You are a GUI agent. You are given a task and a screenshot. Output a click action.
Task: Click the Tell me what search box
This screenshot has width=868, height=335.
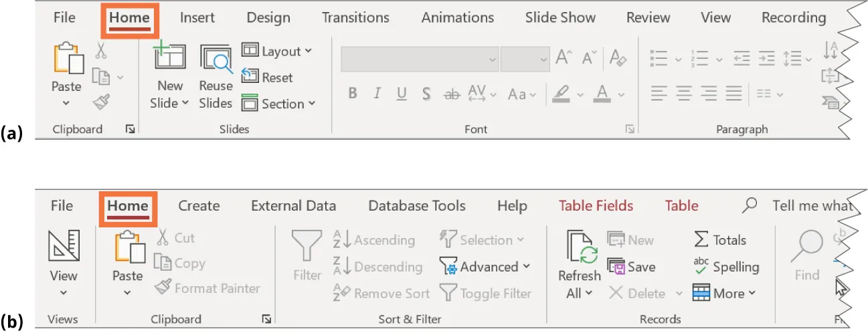click(810, 206)
